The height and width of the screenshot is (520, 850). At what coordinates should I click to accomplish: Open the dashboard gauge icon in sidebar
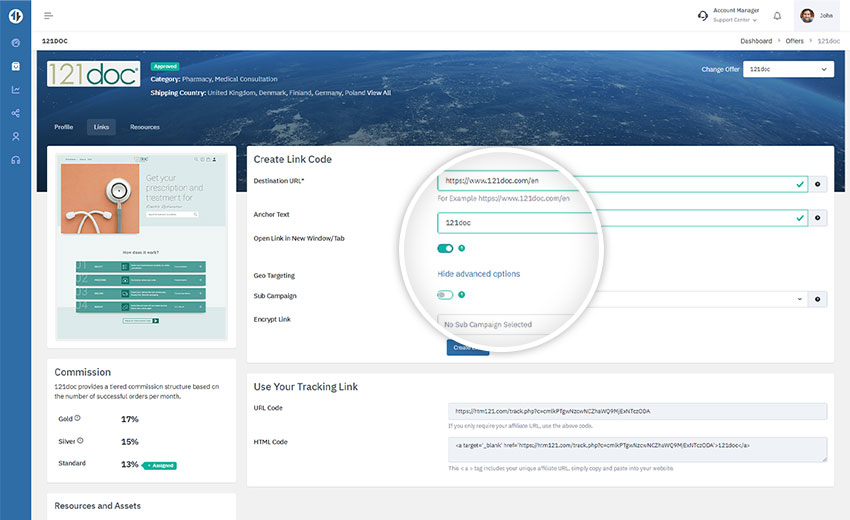(x=15, y=43)
